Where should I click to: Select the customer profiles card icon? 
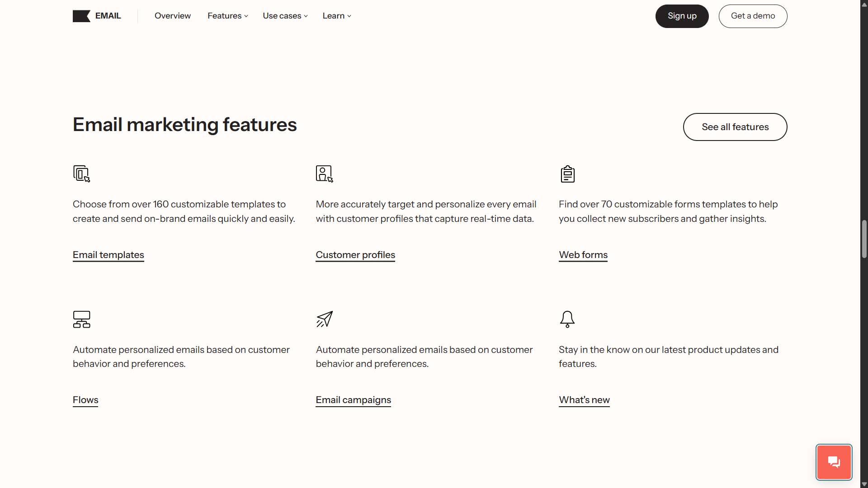pyautogui.click(x=324, y=174)
